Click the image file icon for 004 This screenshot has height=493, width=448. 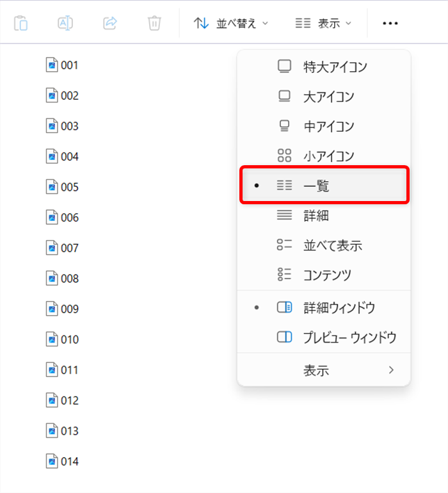coord(52,156)
